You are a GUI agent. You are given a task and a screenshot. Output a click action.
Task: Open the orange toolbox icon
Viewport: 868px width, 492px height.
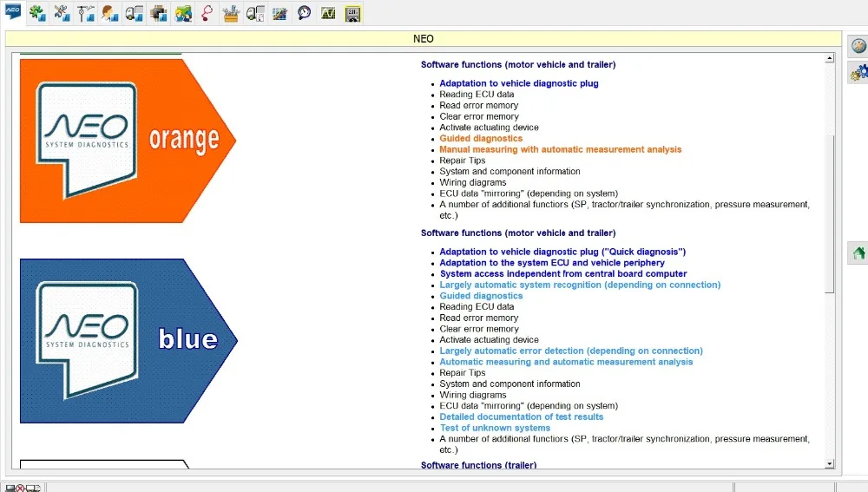click(231, 13)
